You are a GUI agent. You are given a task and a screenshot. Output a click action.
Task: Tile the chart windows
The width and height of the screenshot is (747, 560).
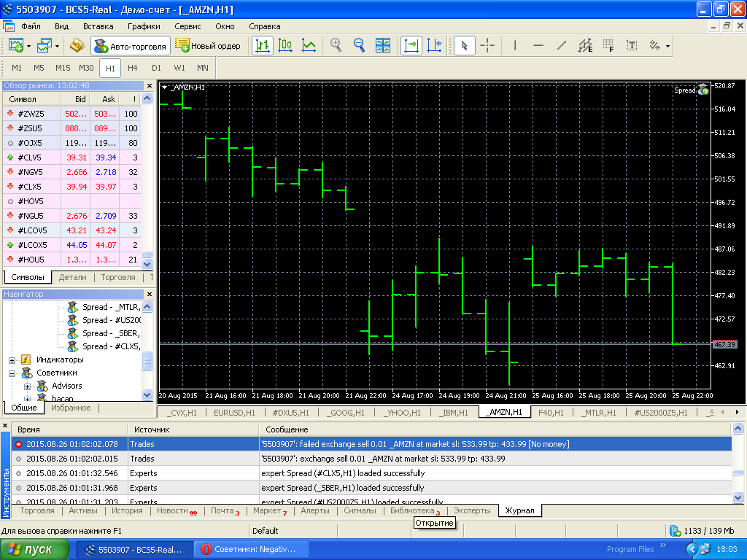coord(382,45)
